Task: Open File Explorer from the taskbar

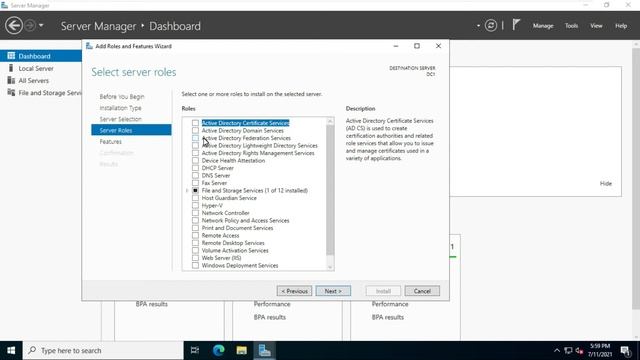Action: click(242, 351)
